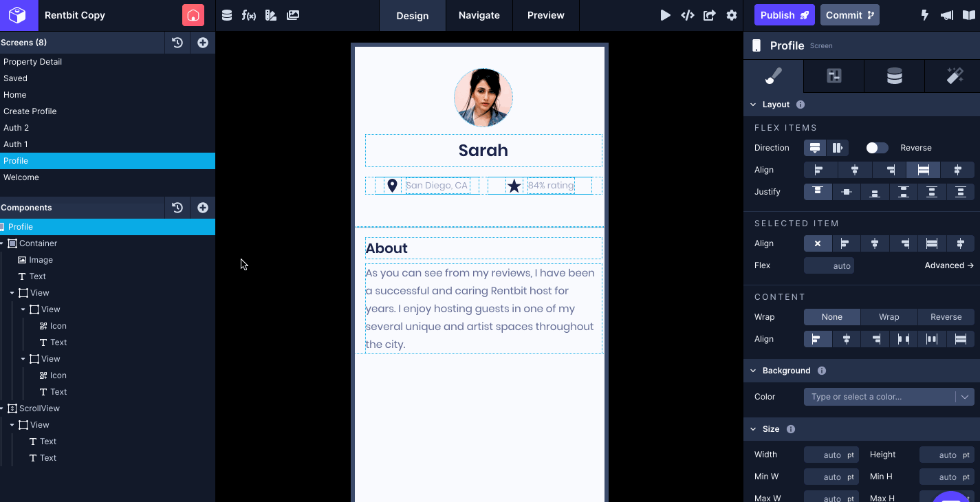Screen dimensions: 980x502
Task: Click Components panel history icon
Action: click(x=177, y=208)
